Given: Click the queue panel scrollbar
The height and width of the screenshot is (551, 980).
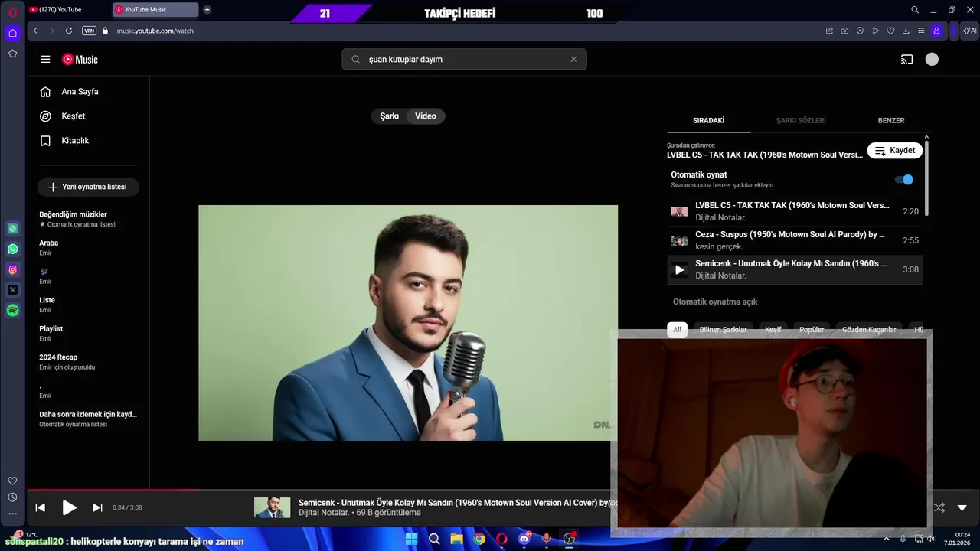Looking at the screenshot, I should [926, 177].
